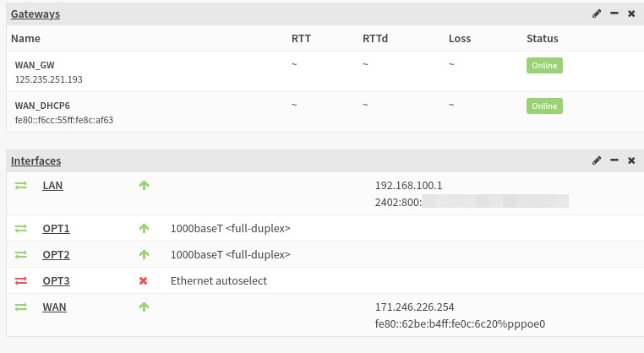Click the OPT3 red down-status X icon
The height and width of the screenshot is (353, 644).
144,280
